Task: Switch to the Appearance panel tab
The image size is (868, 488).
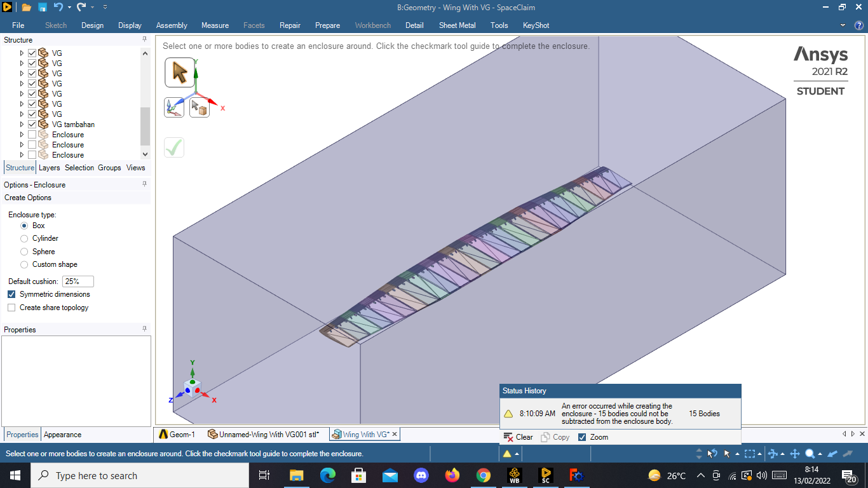Action: [x=62, y=435]
